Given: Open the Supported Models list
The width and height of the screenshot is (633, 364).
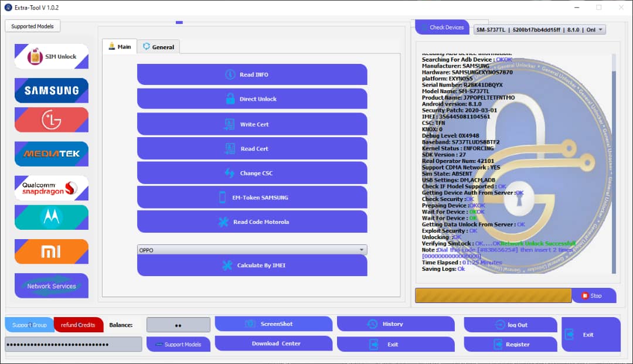Looking at the screenshot, I should coord(32,26).
